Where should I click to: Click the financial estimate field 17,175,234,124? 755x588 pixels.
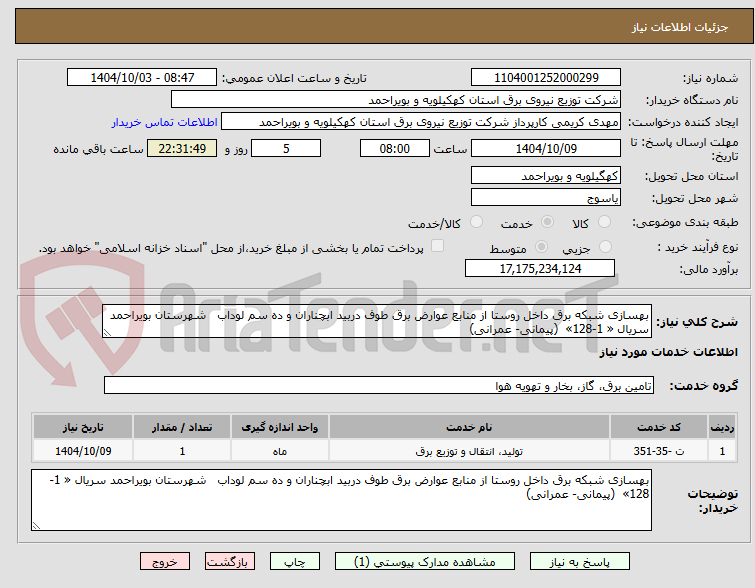540,269
